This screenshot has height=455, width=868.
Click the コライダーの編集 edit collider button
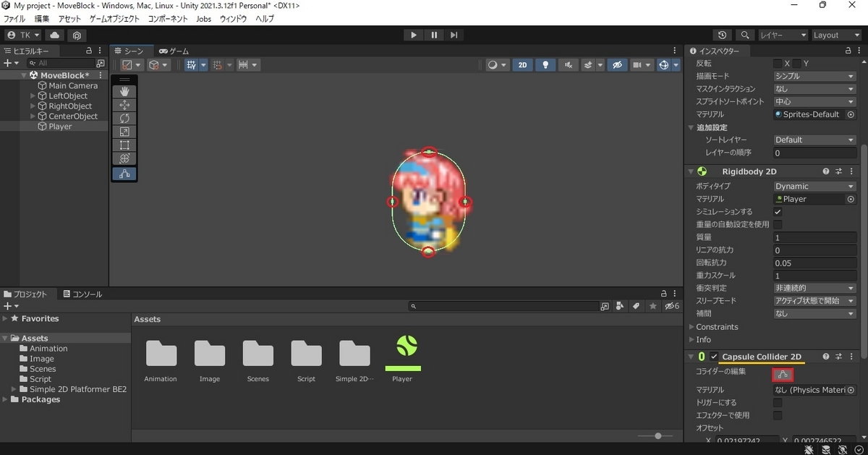(783, 375)
